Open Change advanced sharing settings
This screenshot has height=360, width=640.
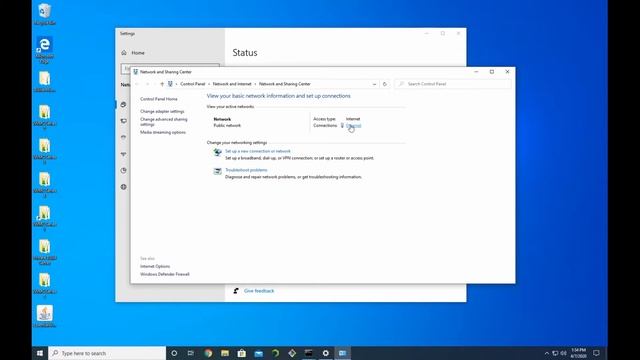coord(164,122)
